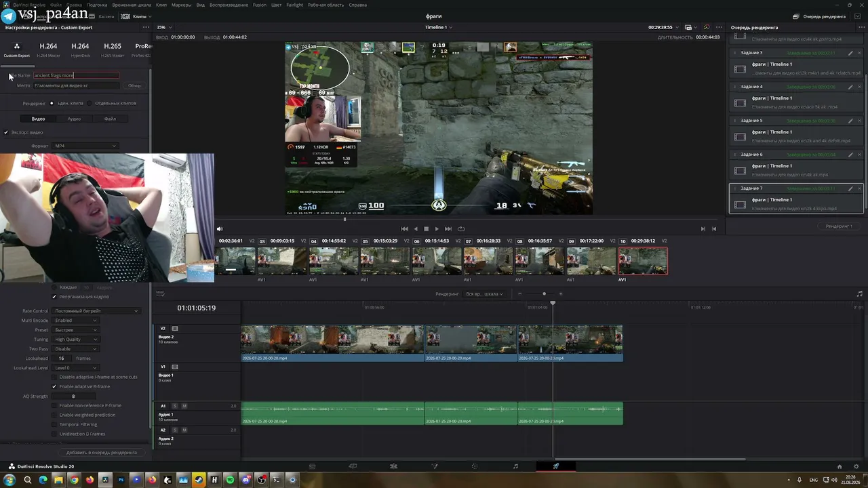This screenshot has width=868, height=488.
Task: Jump to first frame in viewer
Action: pos(405,229)
